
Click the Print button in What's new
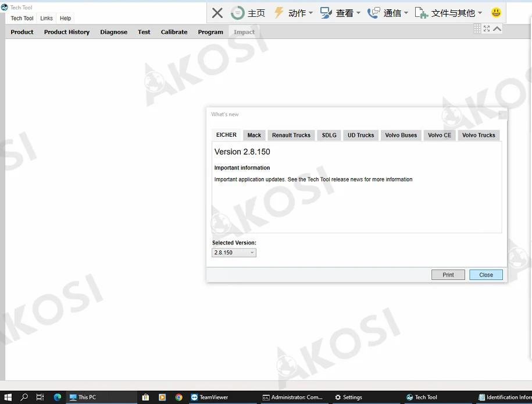pos(448,275)
